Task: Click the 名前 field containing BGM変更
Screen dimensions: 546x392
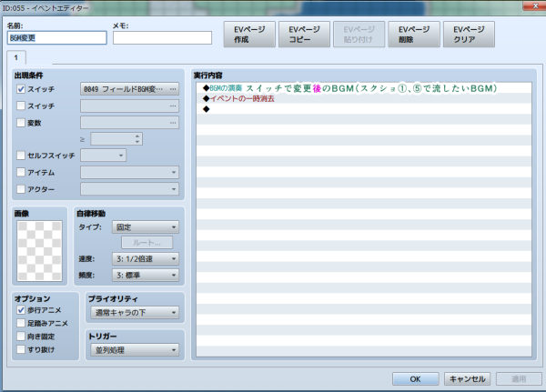Action: coord(56,37)
